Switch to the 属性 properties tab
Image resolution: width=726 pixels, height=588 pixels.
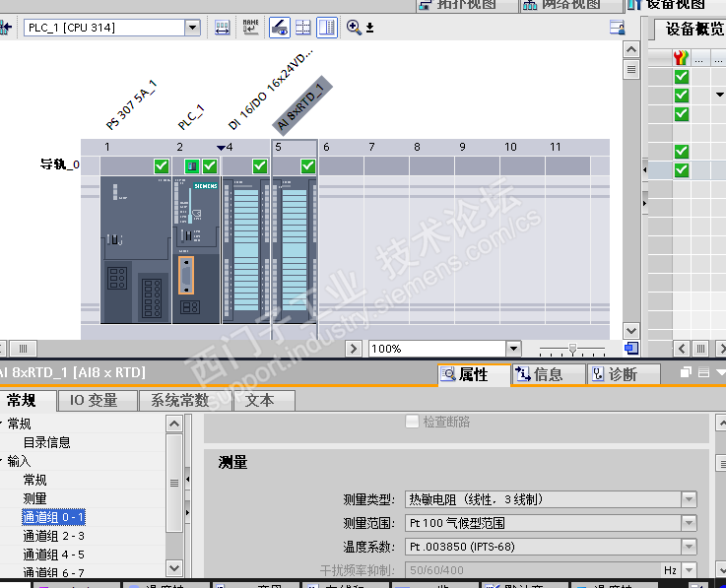474,374
